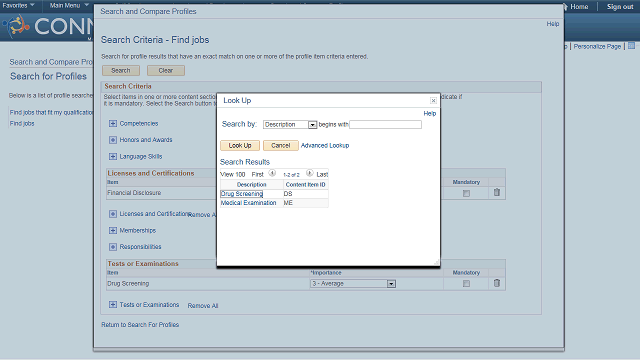Click the DS content item ID cell
Viewport: 640px width, 360px height.
(288, 194)
